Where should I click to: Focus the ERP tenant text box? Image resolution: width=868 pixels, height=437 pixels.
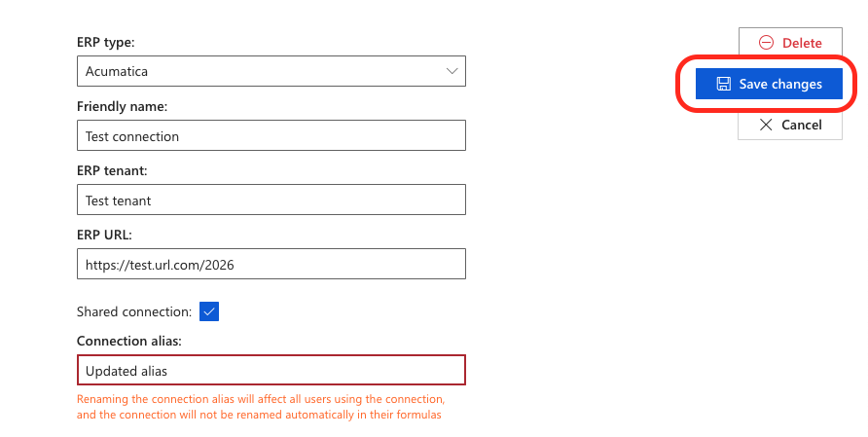[x=271, y=200]
